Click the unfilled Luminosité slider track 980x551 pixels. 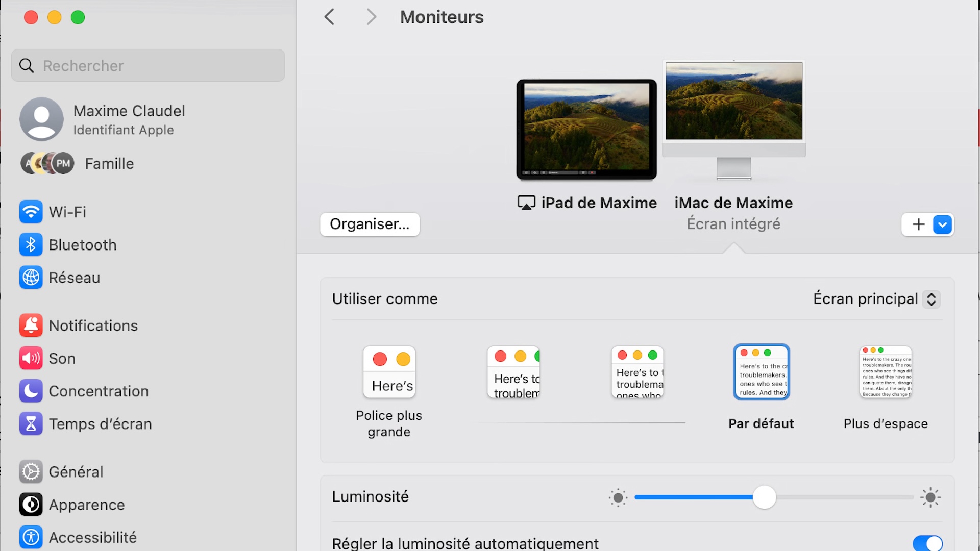click(x=845, y=497)
